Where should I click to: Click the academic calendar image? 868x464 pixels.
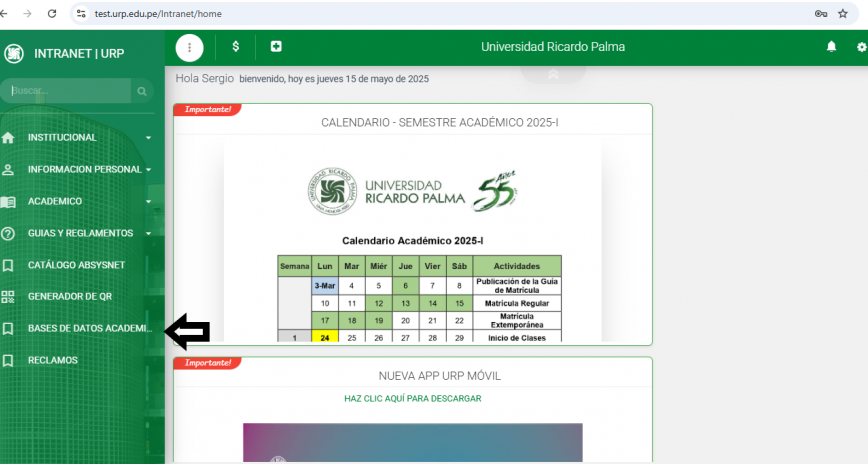coord(412,239)
